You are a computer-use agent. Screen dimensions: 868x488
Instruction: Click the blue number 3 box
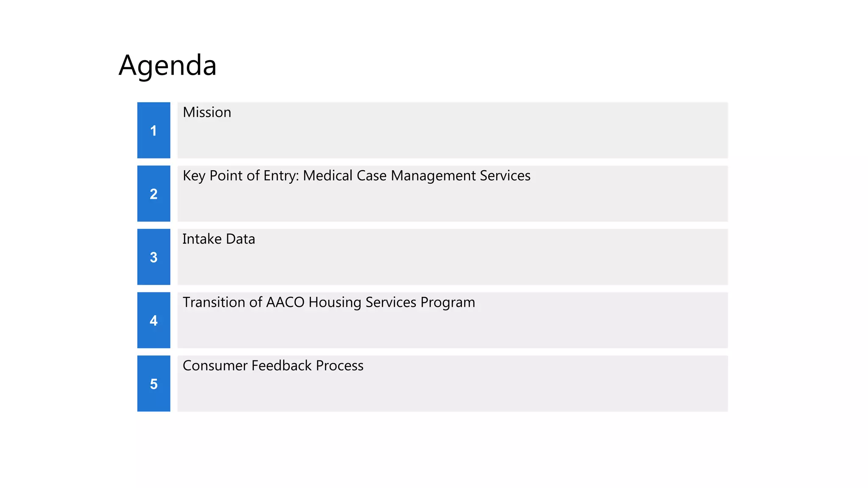tap(153, 257)
